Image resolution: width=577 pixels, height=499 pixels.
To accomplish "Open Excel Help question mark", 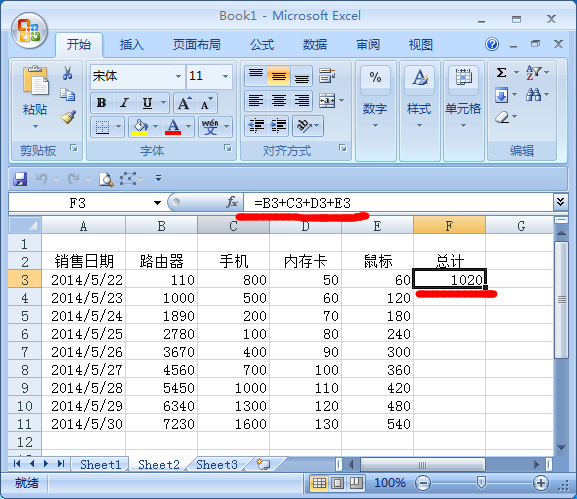I will pos(492,45).
